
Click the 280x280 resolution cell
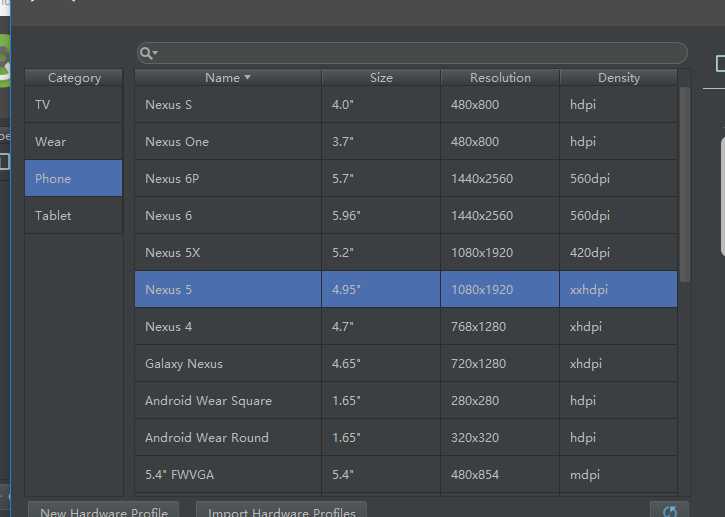point(500,400)
